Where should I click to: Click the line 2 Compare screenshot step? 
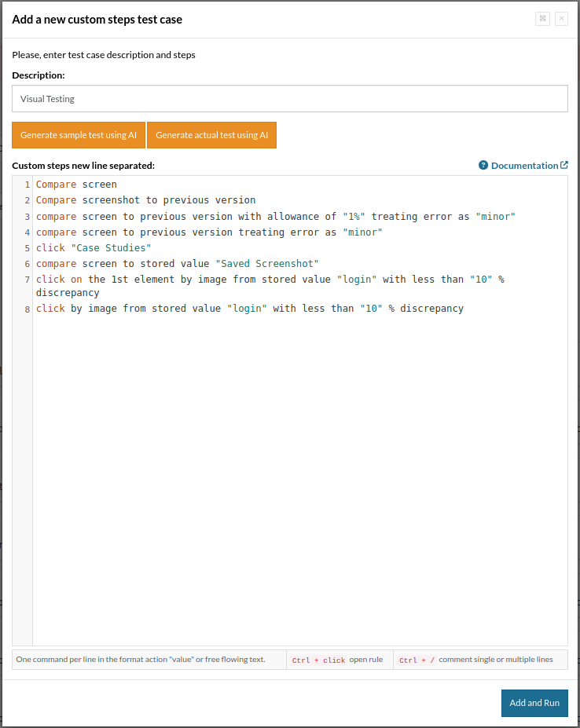(x=145, y=200)
